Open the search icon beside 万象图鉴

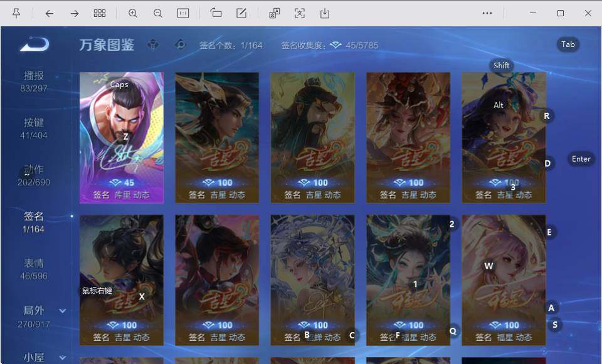point(180,44)
